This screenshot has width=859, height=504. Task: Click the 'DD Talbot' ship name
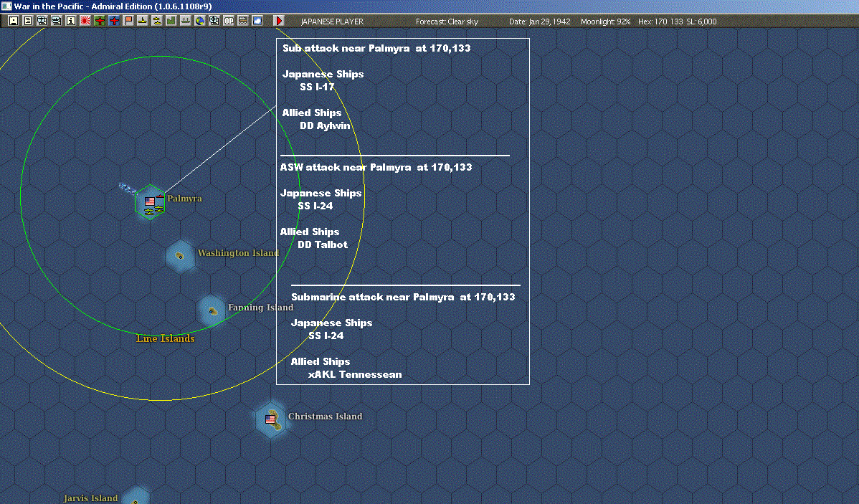[x=323, y=245]
